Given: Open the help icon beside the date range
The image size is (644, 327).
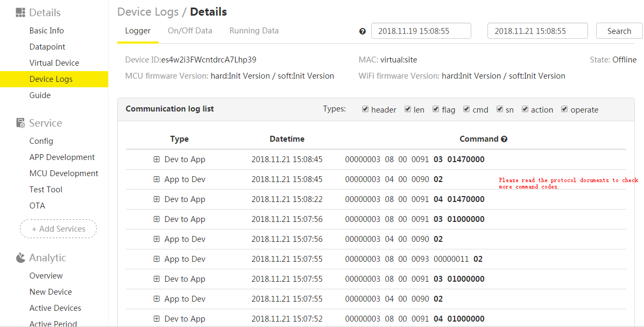Looking at the screenshot, I should point(362,31).
